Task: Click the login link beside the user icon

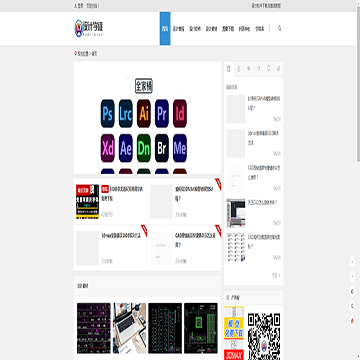Action: (80, 6)
